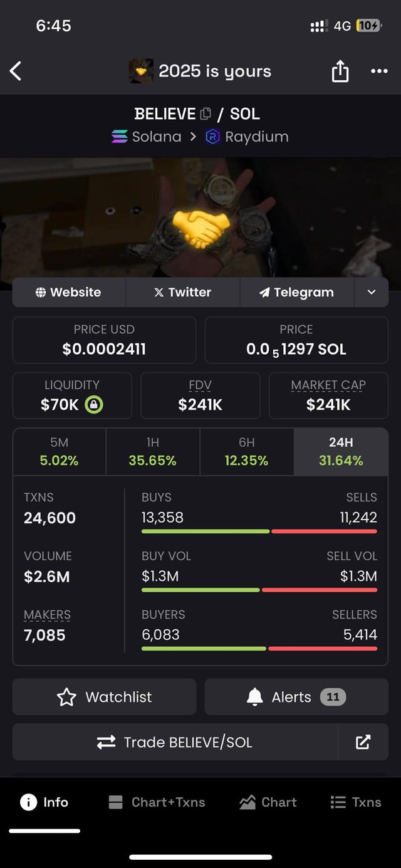The image size is (401, 868).
Task: Tap the green liquidity lock icon
Action: pos(93,405)
